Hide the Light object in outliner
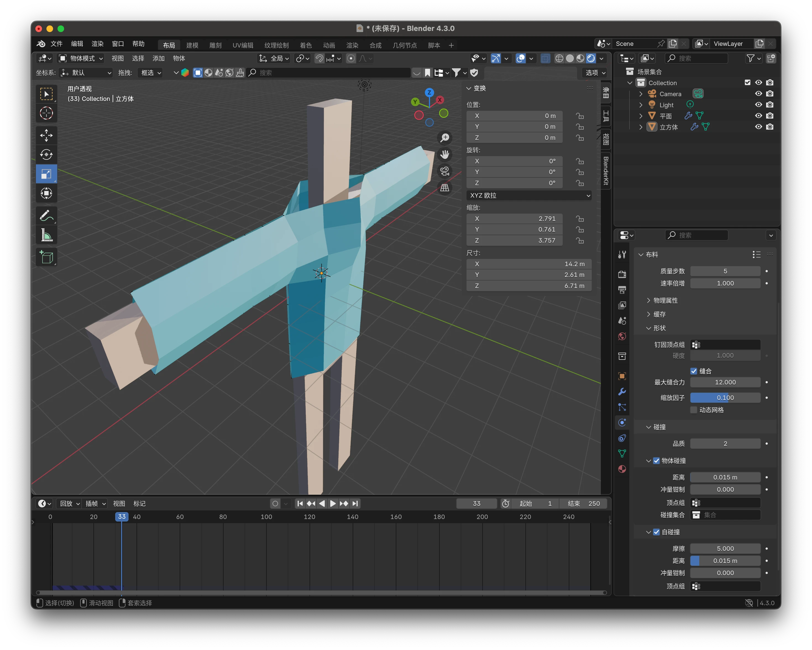This screenshot has width=812, height=650. [758, 105]
